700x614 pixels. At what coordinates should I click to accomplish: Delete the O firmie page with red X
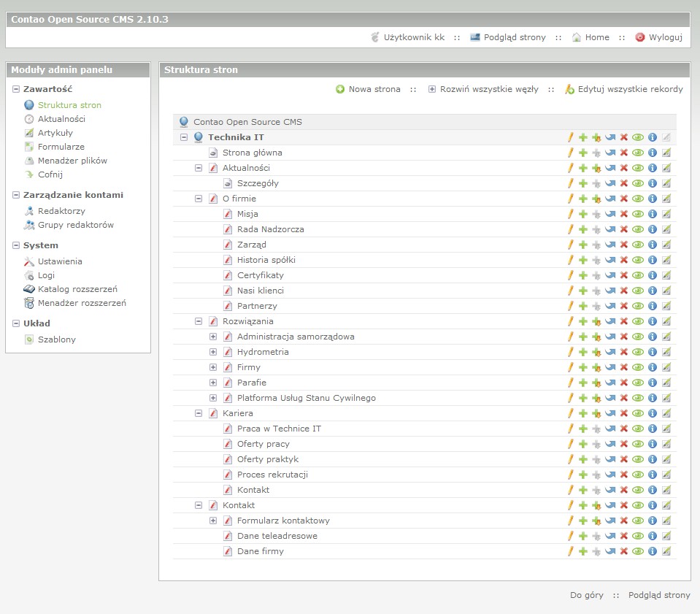pyautogui.click(x=624, y=199)
